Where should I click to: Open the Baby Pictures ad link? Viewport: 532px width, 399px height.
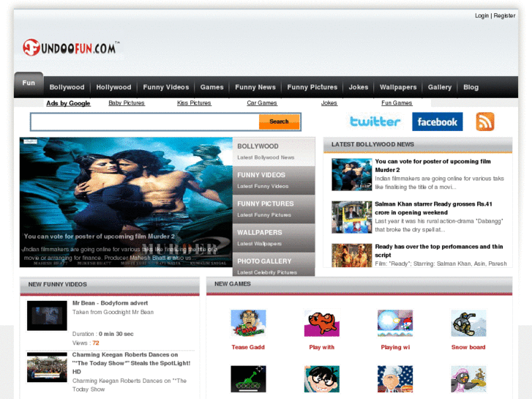tap(127, 103)
